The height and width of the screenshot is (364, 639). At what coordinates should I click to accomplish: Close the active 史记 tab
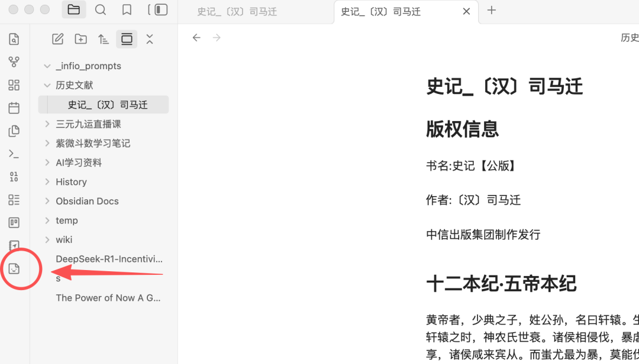click(x=466, y=11)
